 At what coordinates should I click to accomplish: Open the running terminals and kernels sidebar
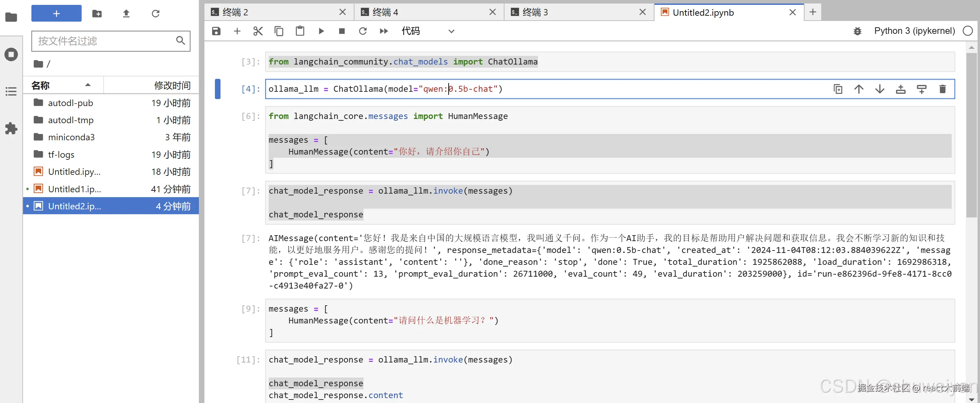(11, 54)
